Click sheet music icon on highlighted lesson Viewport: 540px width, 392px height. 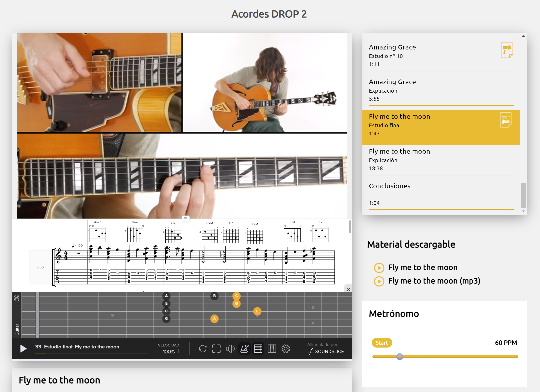coord(506,120)
